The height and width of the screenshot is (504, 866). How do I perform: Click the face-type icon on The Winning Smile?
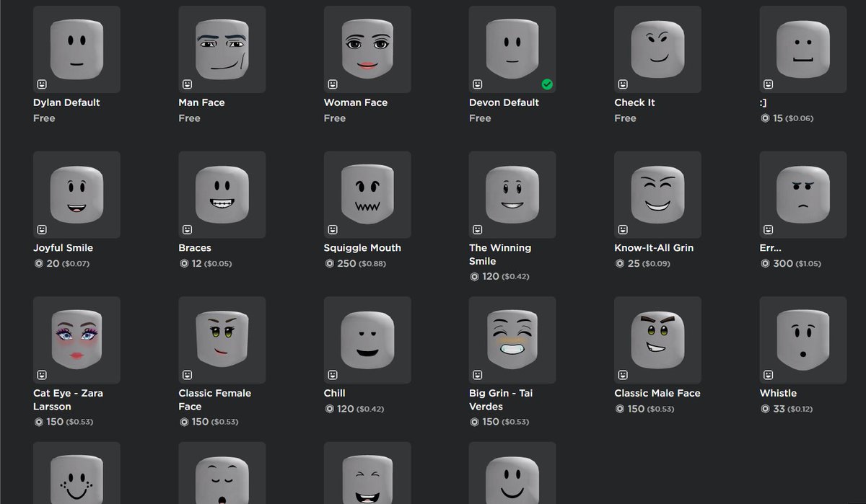coord(478,229)
